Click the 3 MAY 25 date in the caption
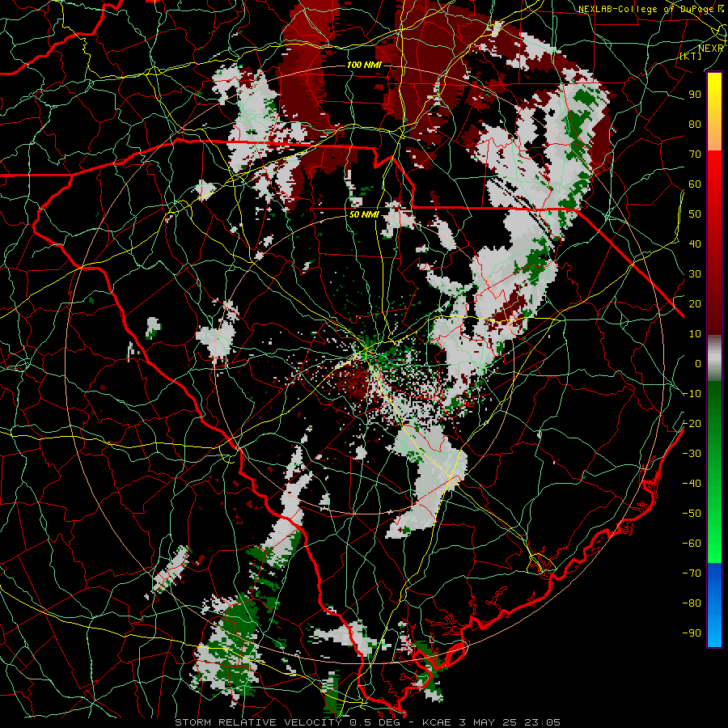Viewport: 728px width, 728px height. click(x=488, y=722)
